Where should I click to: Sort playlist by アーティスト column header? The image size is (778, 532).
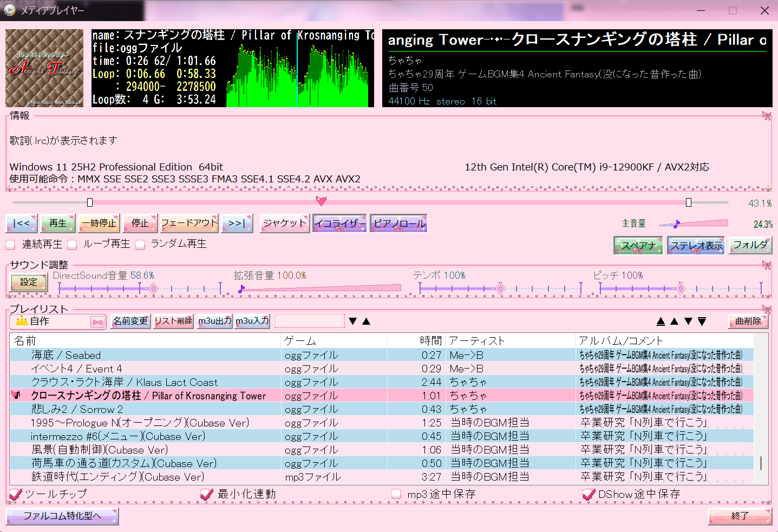[x=510, y=340]
